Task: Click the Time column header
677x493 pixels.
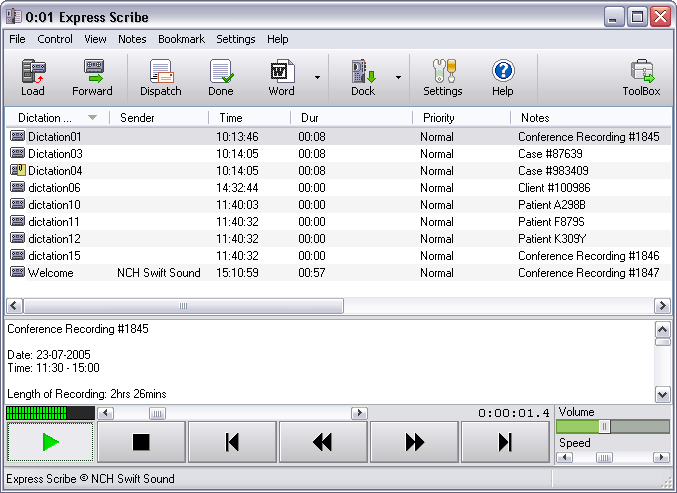Action: pos(249,117)
